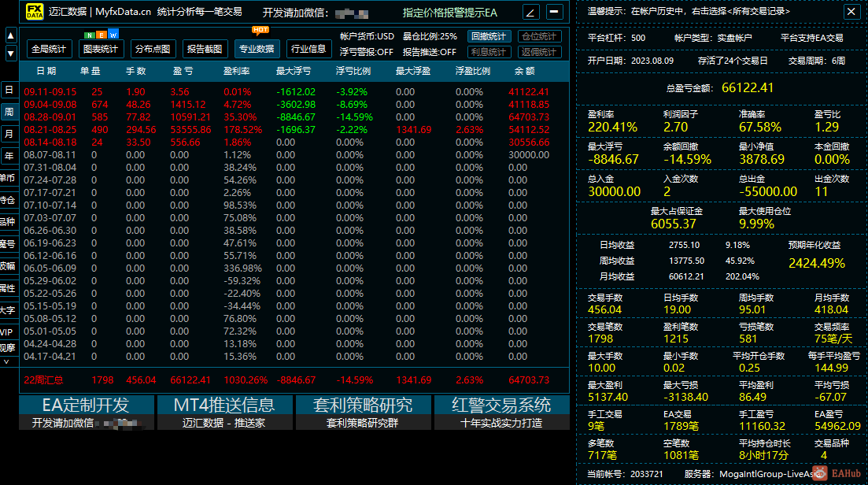Image resolution: width=868 pixels, height=485 pixels.
Task: Toggle the 报告推送 OFF setting
Action: (430, 52)
